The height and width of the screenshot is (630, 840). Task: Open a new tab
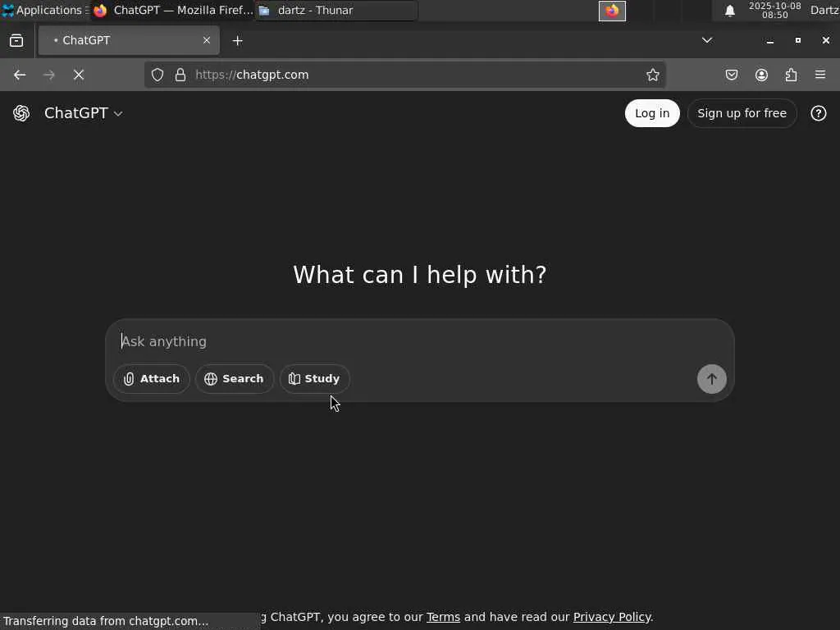click(237, 41)
